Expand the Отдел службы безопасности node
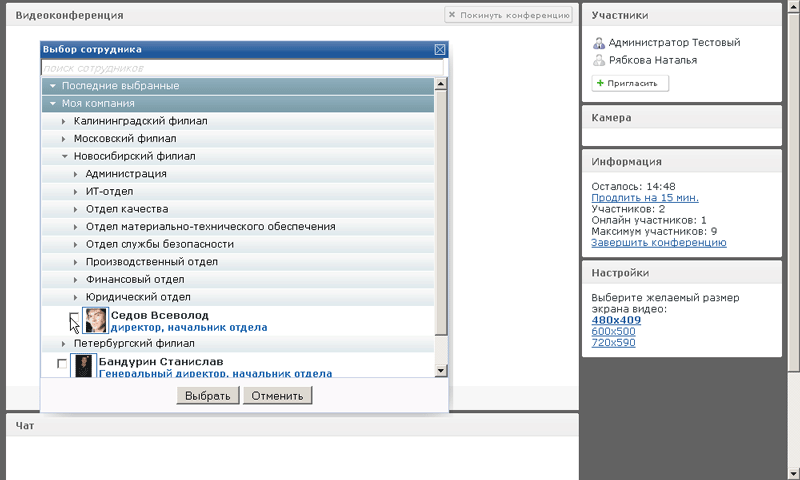 [x=76, y=245]
